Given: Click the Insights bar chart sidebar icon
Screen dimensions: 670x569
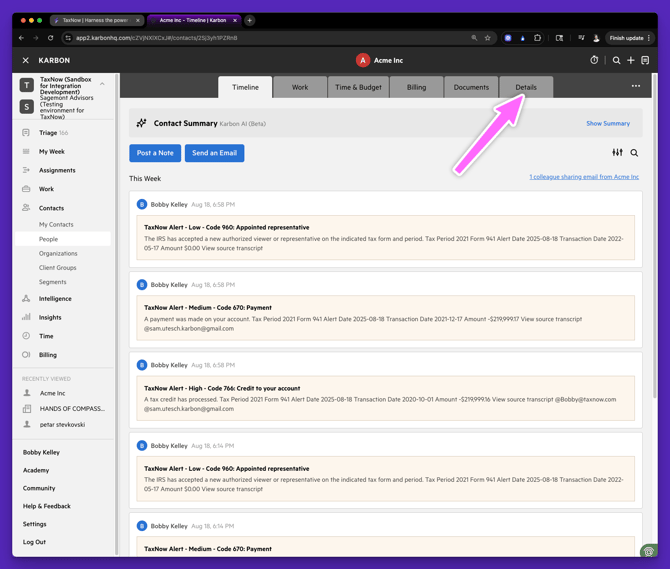Looking at the screenshot, I should point(26,317).
